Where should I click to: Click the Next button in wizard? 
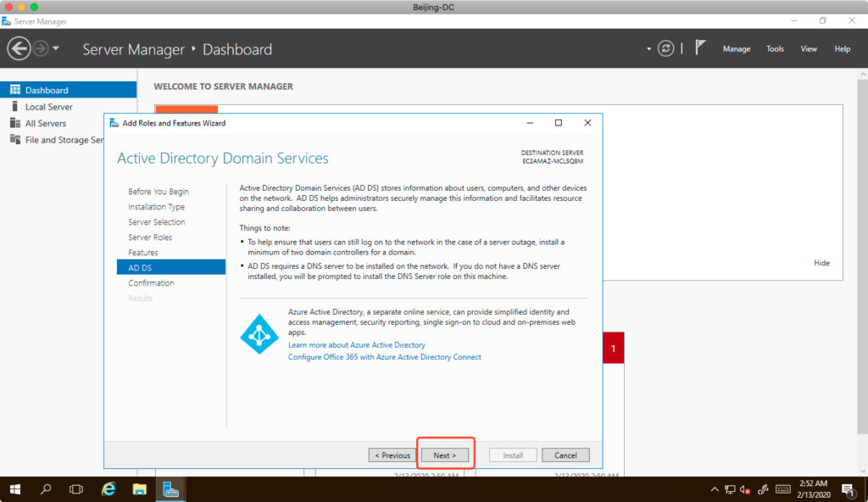point(445,455)
